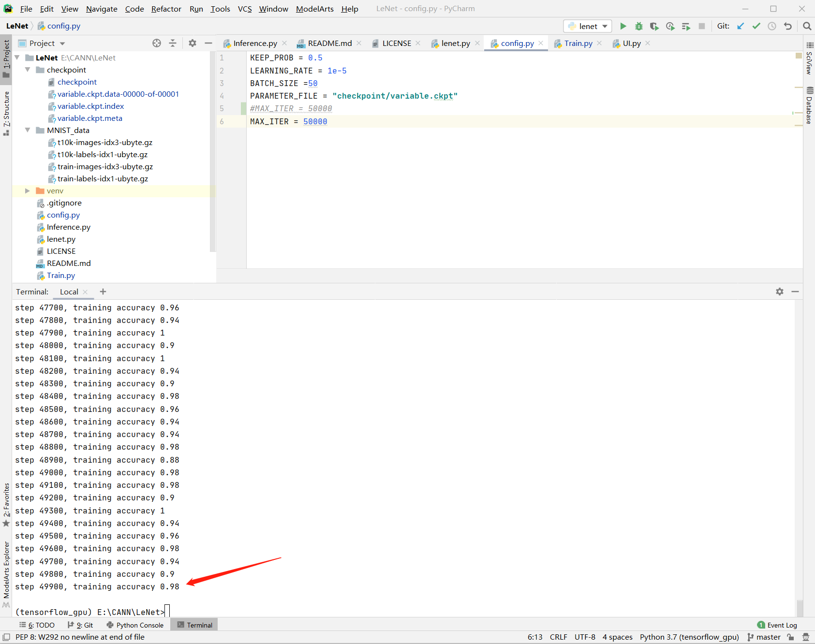The image size is (815, 644).
Task: Open the Python Console tool window
Action: click(135, 625)
